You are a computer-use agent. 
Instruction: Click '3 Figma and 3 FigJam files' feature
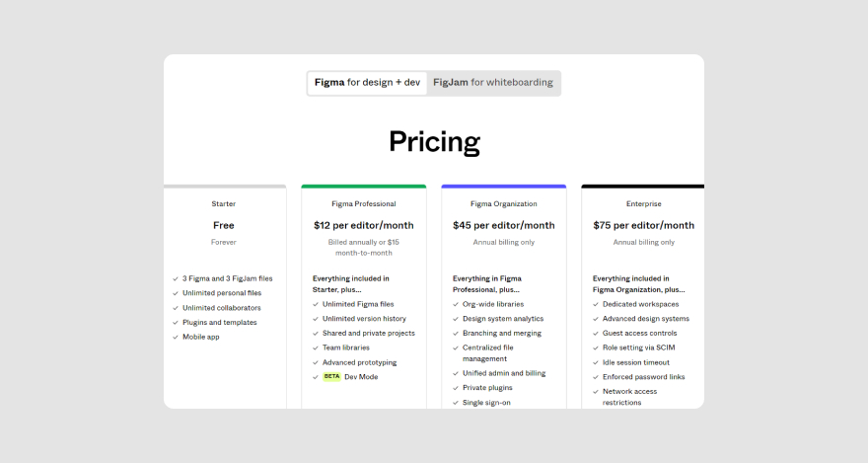tap(228, 278)
